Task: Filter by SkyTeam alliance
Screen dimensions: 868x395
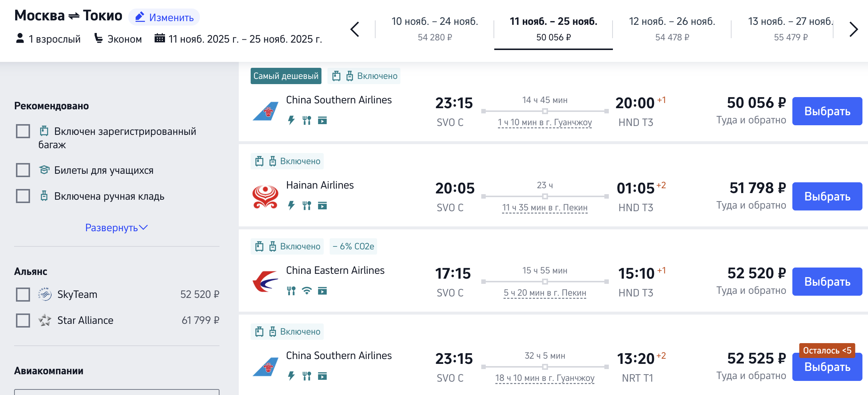Action: tap(23, 295)
